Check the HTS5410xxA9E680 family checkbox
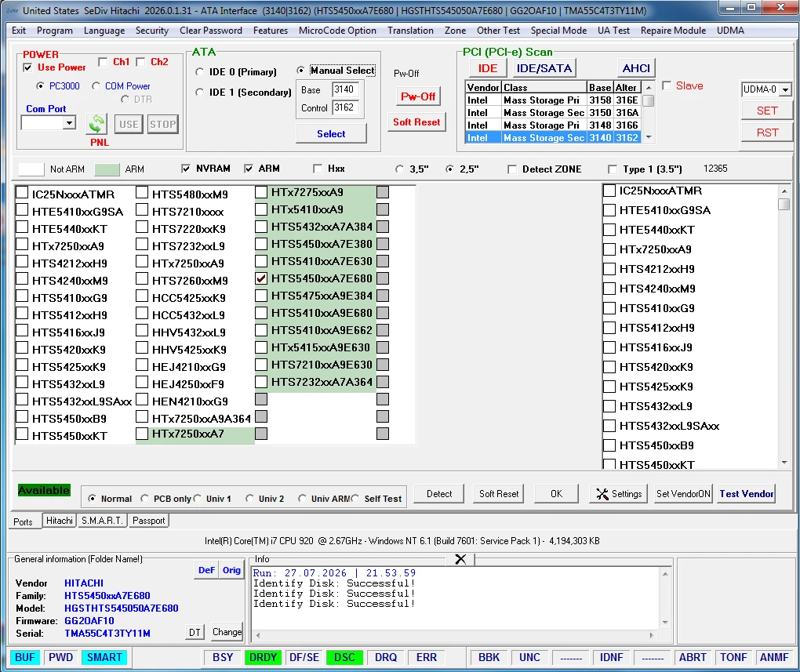Image resolution: width=800 pixels, height=672 pixels. (260, 313)
